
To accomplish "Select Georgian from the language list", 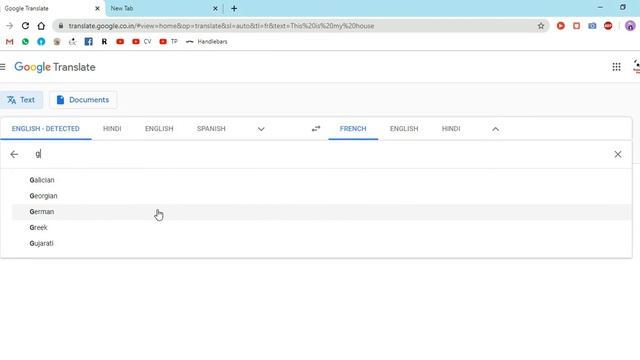I will (322, 196).
